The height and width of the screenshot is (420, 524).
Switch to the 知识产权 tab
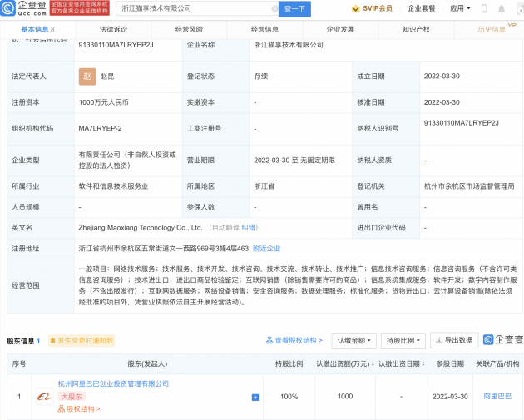(416, 29)
